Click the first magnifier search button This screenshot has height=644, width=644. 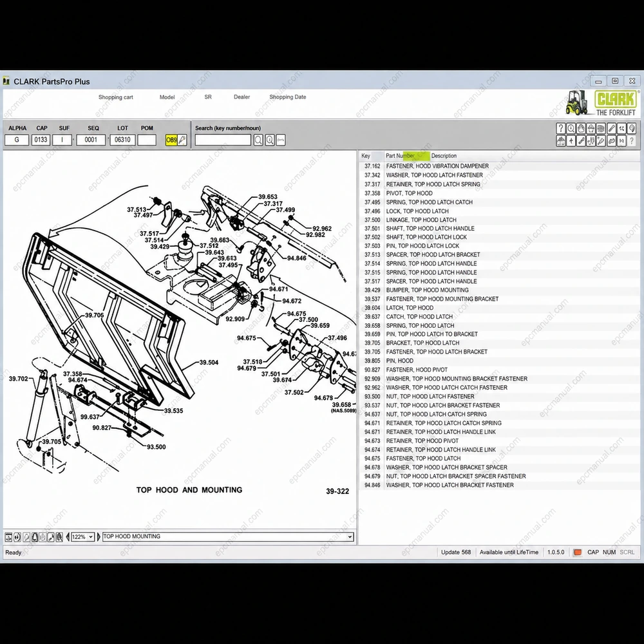tap(258, 140)
